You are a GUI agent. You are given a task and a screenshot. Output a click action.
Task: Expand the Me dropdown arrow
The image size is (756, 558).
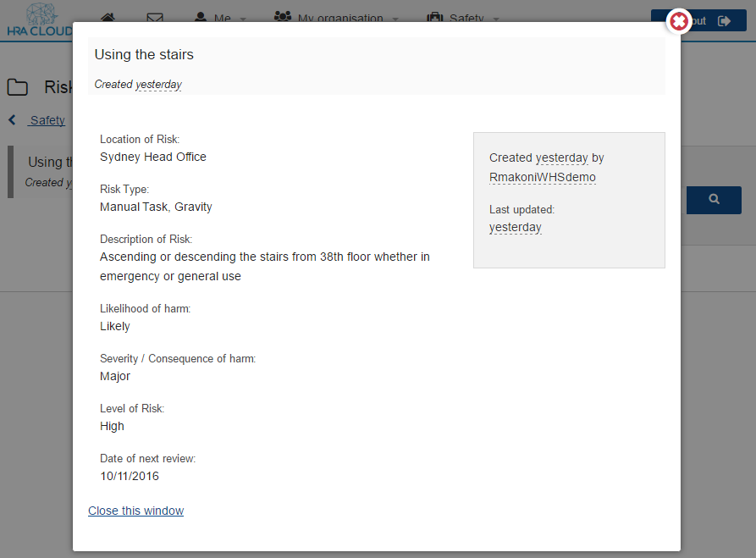[x=243, y=19]
